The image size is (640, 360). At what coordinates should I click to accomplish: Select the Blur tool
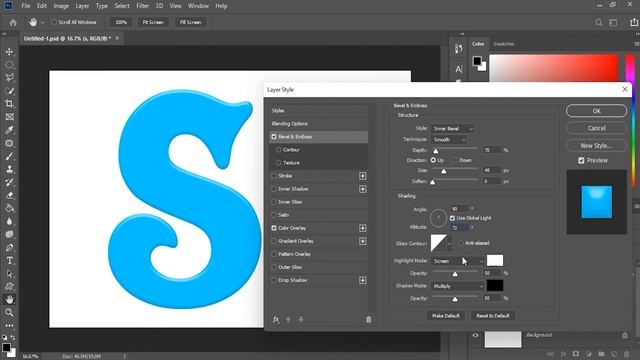point(9,221)
